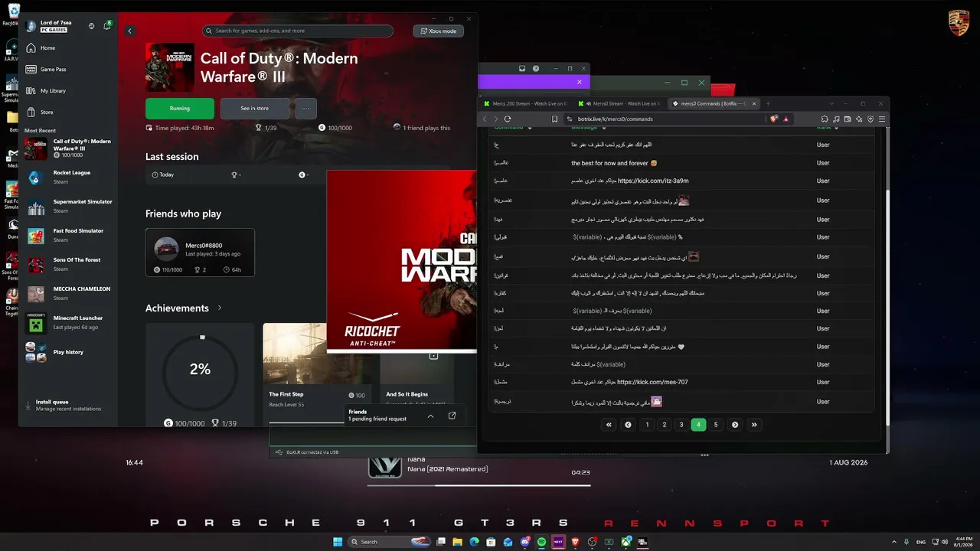Open the Windows Start menu

coord(338,542)
